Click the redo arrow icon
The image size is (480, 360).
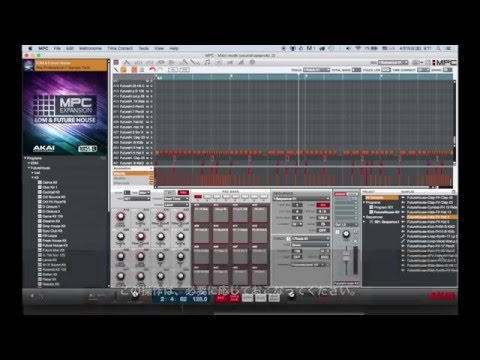[160, 70]
